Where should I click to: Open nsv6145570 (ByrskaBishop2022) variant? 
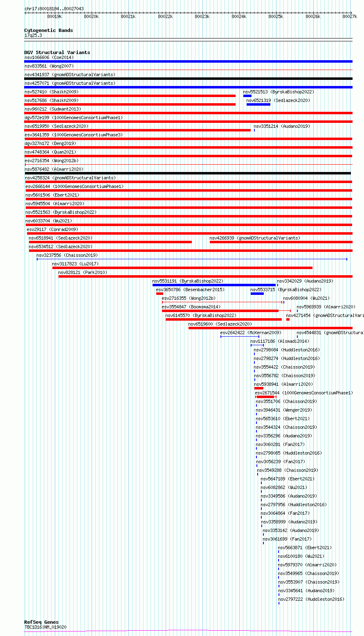click(x=201, y=315)
